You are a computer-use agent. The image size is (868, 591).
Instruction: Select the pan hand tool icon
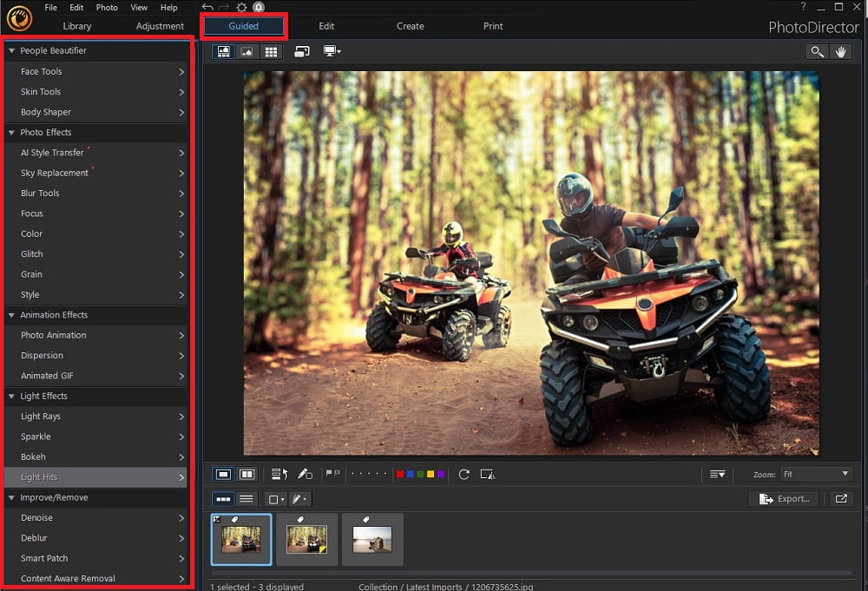(x=840, y=51)
